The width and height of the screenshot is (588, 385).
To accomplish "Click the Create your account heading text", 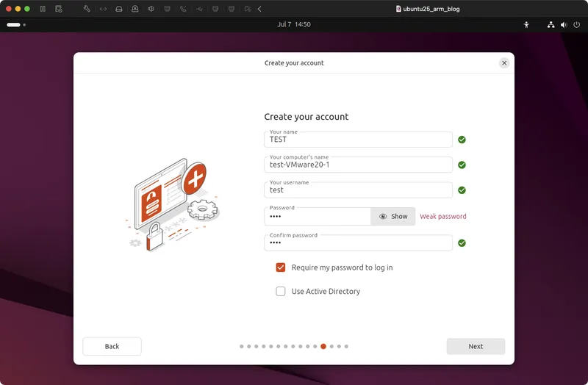I will pyautogui.click(x=306, y=117).
